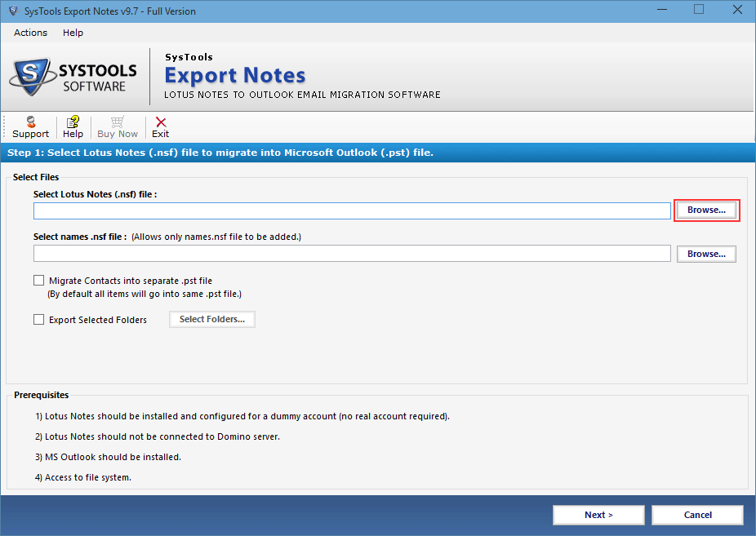The image size is (756, 536).
Task: Click the Support toolbar icon
Action: pos(31,122)
